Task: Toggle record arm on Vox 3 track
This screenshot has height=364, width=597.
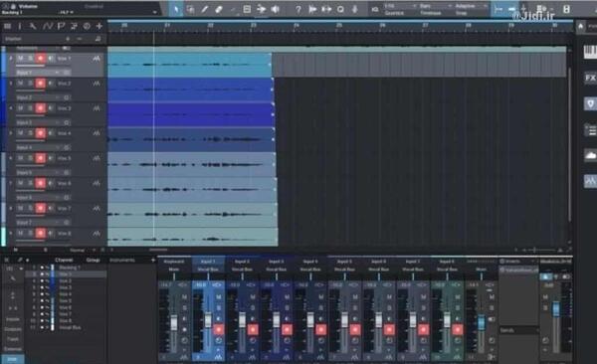Action: [x=40, y=108]
